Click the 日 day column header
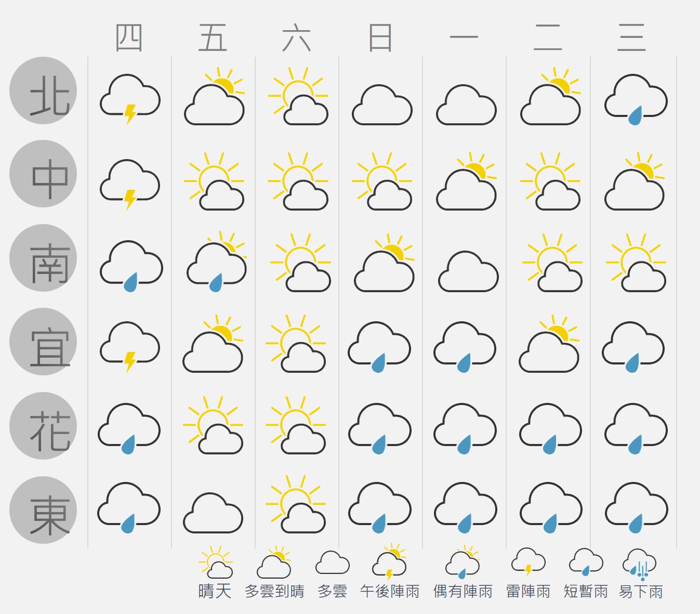The image size is (700, 614). [x=380, y=37]
